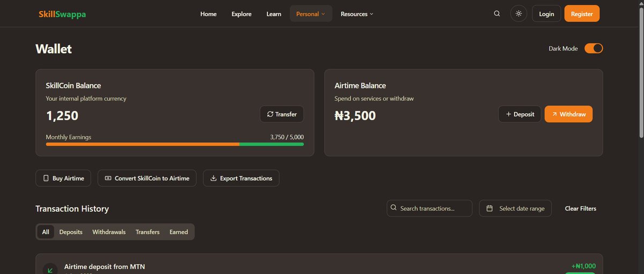
Task: Expand the Personal menu dropdown
Action: (x=311, y=14)
